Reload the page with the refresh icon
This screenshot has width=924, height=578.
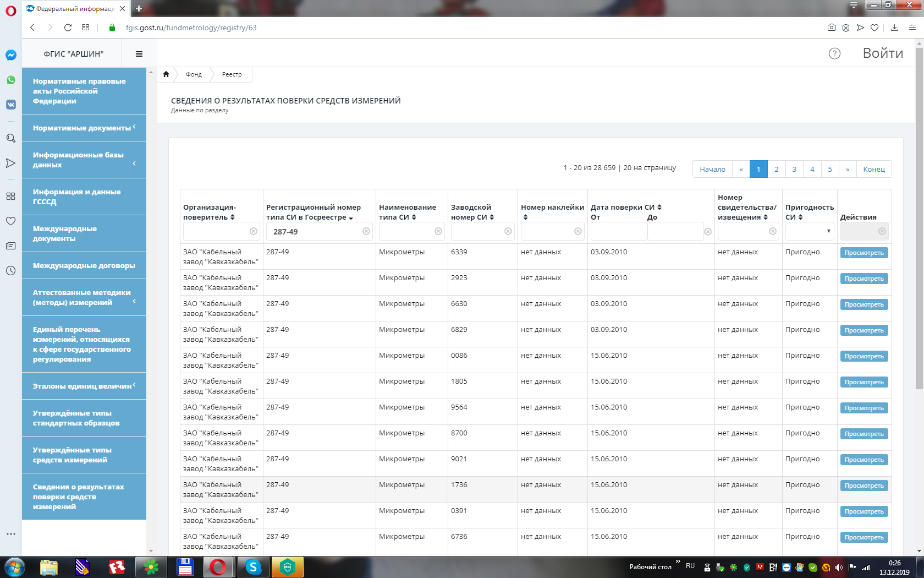coord(68,28)
